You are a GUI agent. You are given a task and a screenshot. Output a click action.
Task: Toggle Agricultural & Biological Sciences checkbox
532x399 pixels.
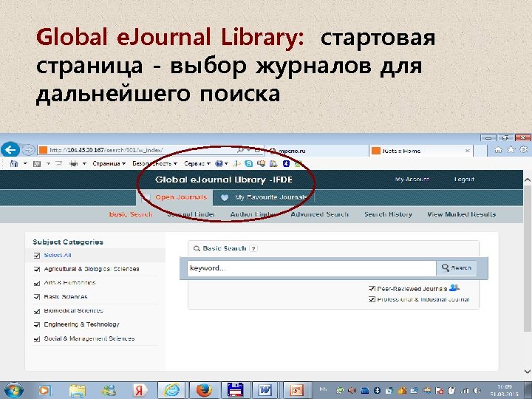click(x=37, y=269)
